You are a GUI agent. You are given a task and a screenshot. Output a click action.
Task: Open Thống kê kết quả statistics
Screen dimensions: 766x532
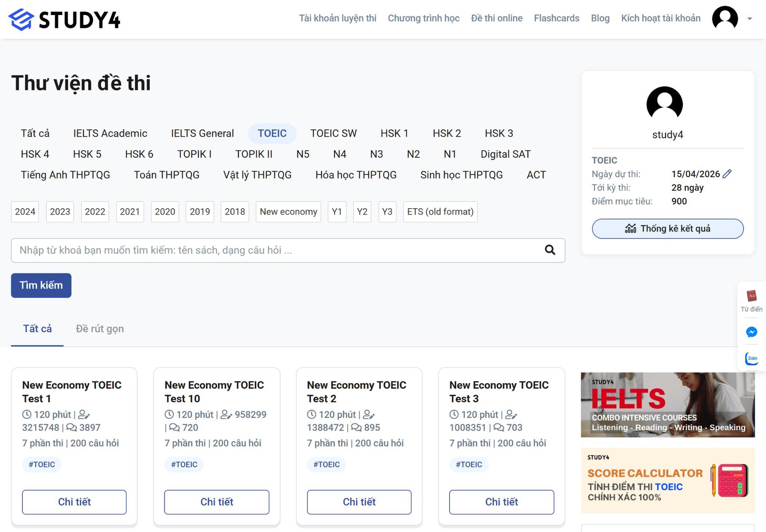667,228
